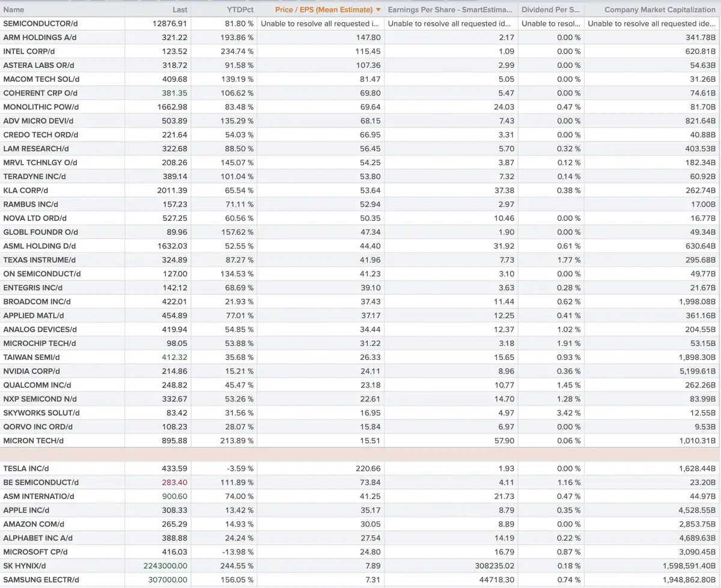Select the RAMBUS INC/d row name
Image resolution: width=721 pixels, height=588 pixels.
click(31, 204)
